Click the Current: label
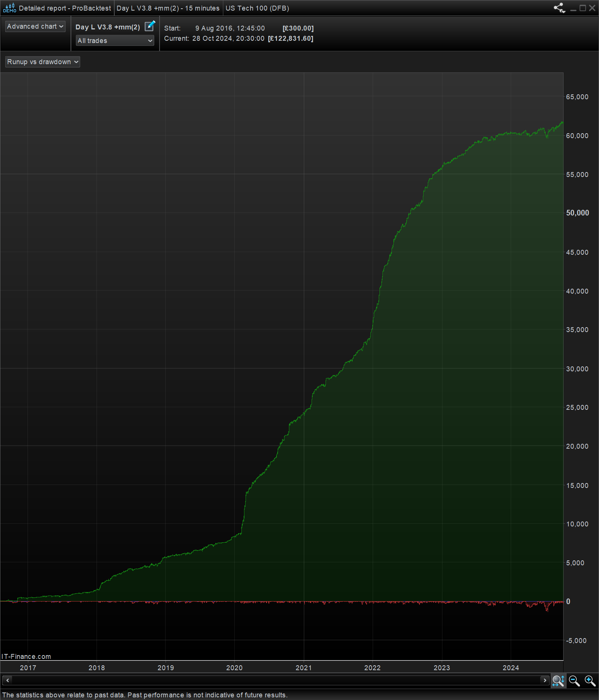This screenshot has width=599, height=700. [x=177, y=38]
